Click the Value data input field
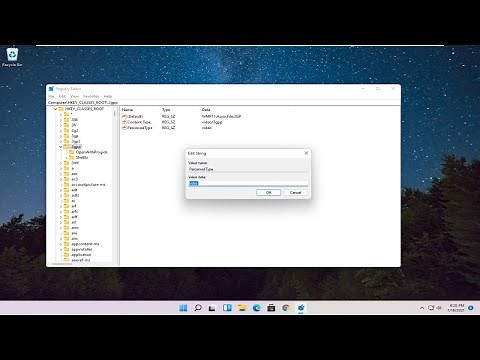The image size is (480, 360). [x=248, y=183]
